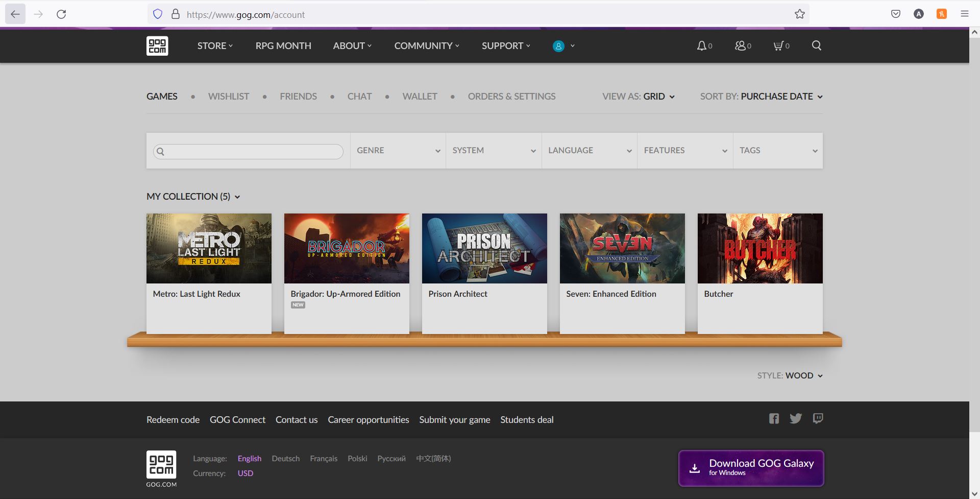This screenshot has width=980, height=499.
Task: Expand the SUPPORT menu
Action: (x=506, y=46)
